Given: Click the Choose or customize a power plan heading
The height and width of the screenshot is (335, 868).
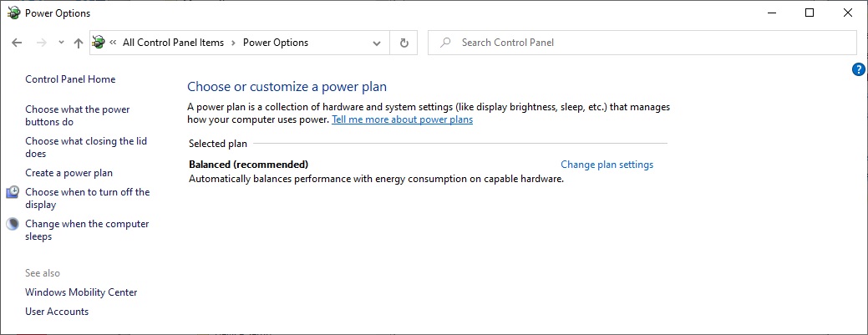Looking at the screenshot, I should (x=287, y=86).
